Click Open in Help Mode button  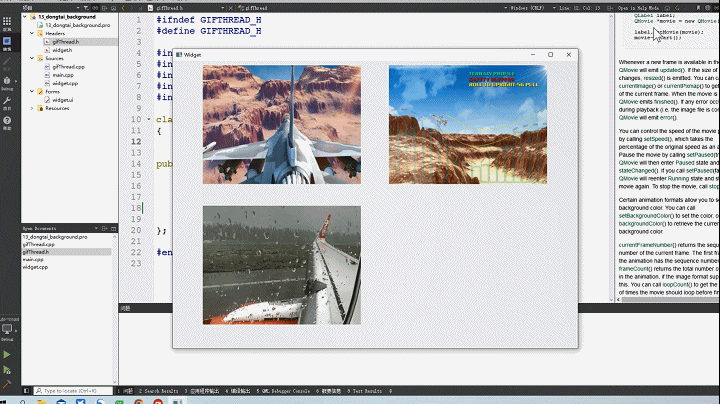point(639,8)
